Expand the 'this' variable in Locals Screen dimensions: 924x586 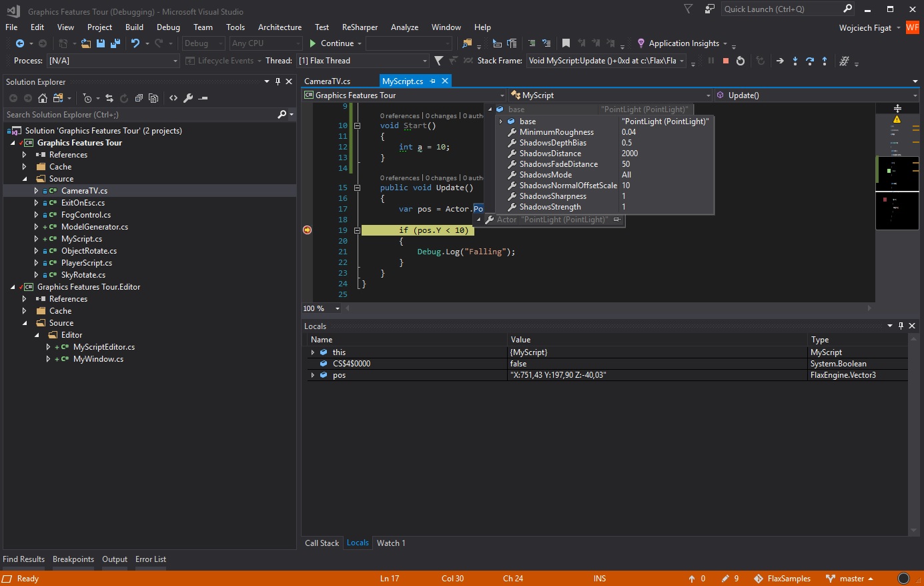312,352
